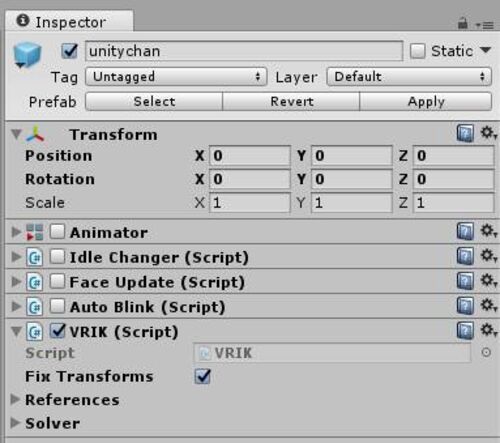Open the Transform gear settings menu
Image resolution: width=500 pixels, height=443 pixels.
[489, 133]
